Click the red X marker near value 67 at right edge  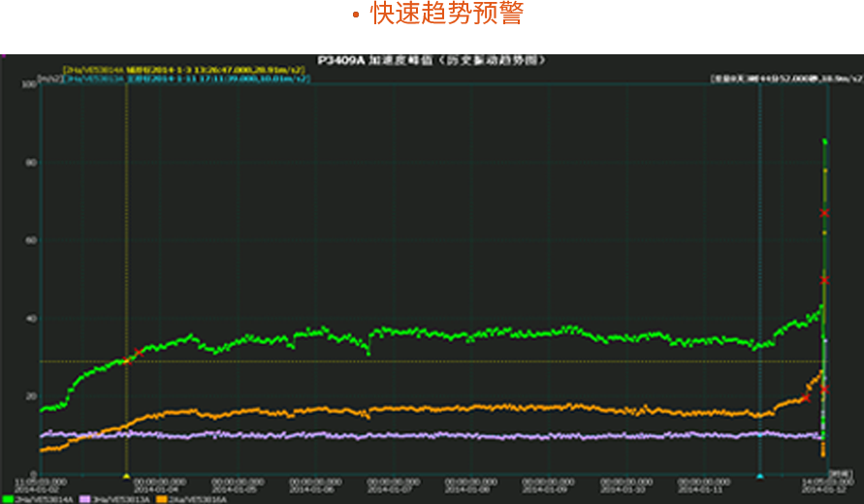[824, 213]
